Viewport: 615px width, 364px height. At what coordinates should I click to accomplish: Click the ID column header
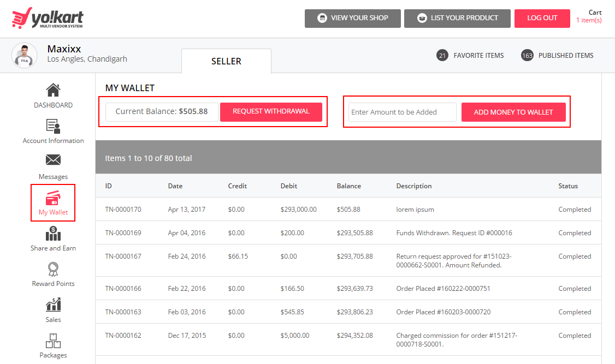109,186
